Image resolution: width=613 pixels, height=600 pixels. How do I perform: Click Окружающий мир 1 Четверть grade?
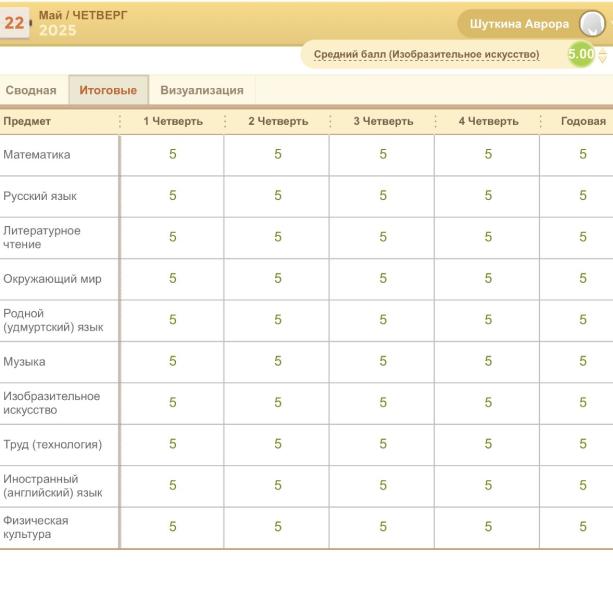[x=172, y=278]
